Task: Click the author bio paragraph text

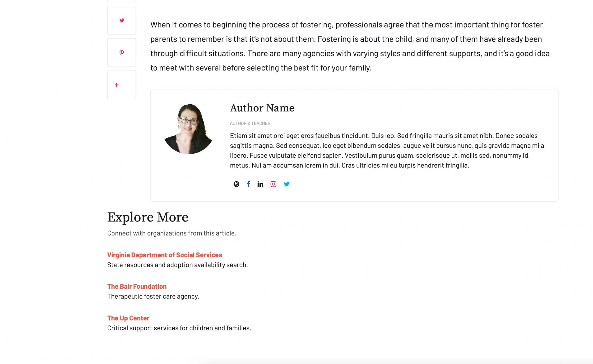Action: point(385,151)
